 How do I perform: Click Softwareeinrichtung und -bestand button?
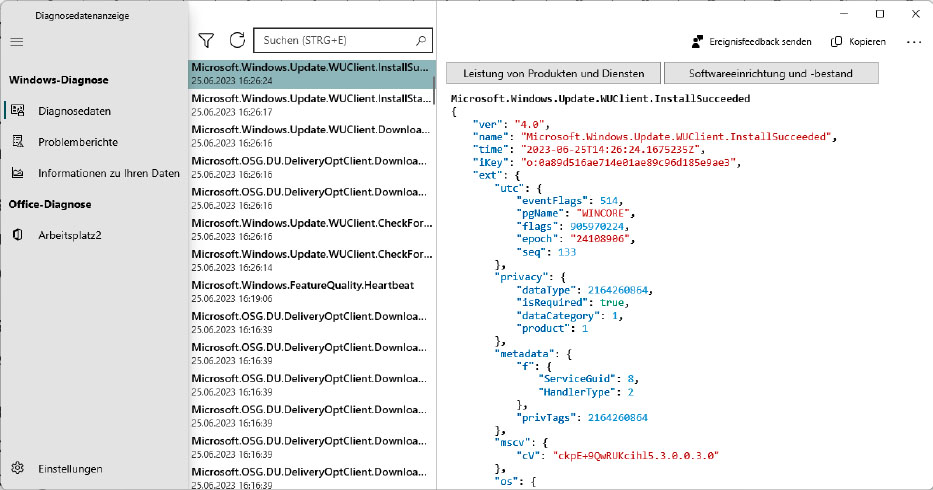click(x=771, y=73)
